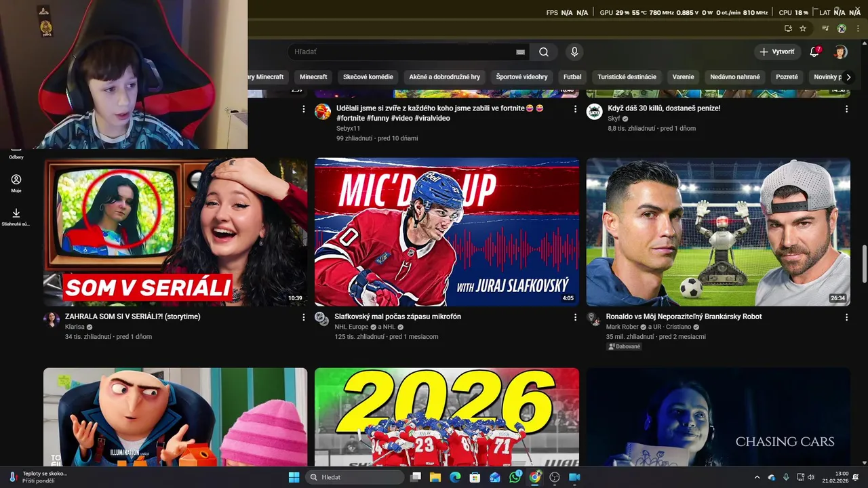Open Moje in the left sidebar

tap(16, 183)
